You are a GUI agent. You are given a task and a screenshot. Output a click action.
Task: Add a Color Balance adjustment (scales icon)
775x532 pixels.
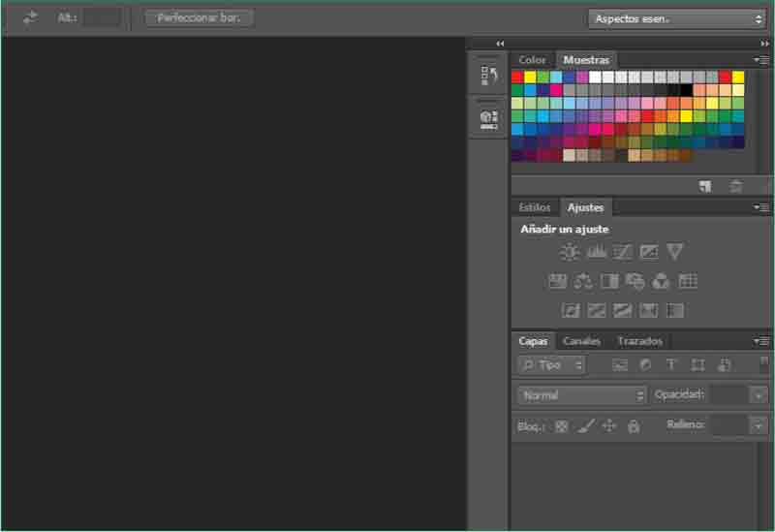583,281
